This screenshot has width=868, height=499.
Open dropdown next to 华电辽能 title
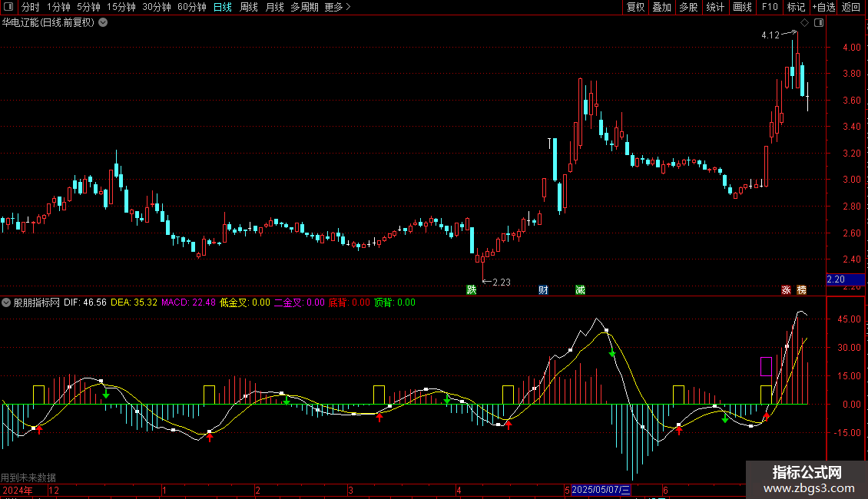tap(103, 23)
